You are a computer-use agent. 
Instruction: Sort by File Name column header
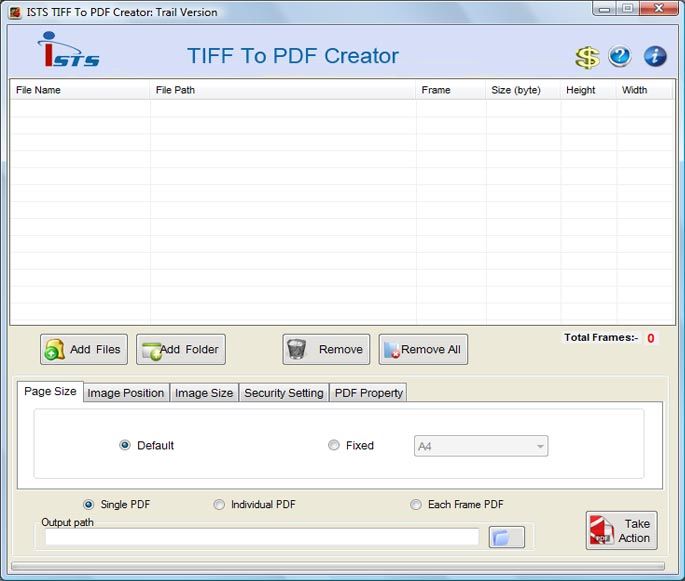[80, 90]
